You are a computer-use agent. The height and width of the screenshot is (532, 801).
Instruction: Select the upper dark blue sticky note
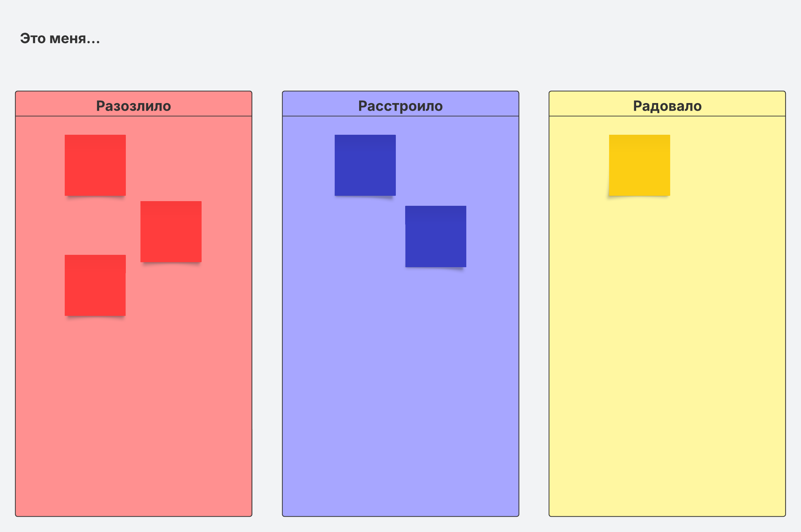(x=365, y=165)
